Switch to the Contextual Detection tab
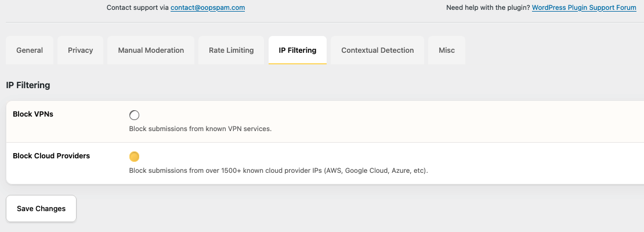The image size is (644, 232). point(378,50)
